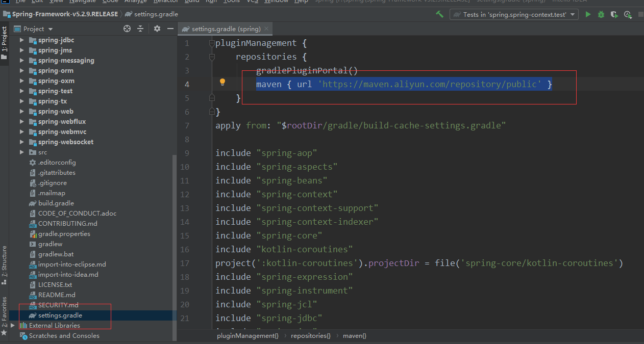
Task: Click repositories{} breadcrumb
Action: (x=311, y=336)
